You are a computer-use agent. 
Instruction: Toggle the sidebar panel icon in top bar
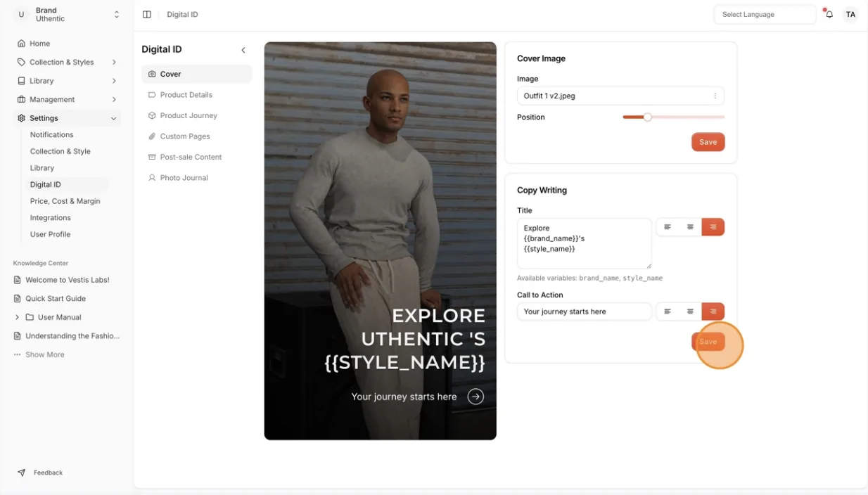pyautogui.click(x=147, y=14)
